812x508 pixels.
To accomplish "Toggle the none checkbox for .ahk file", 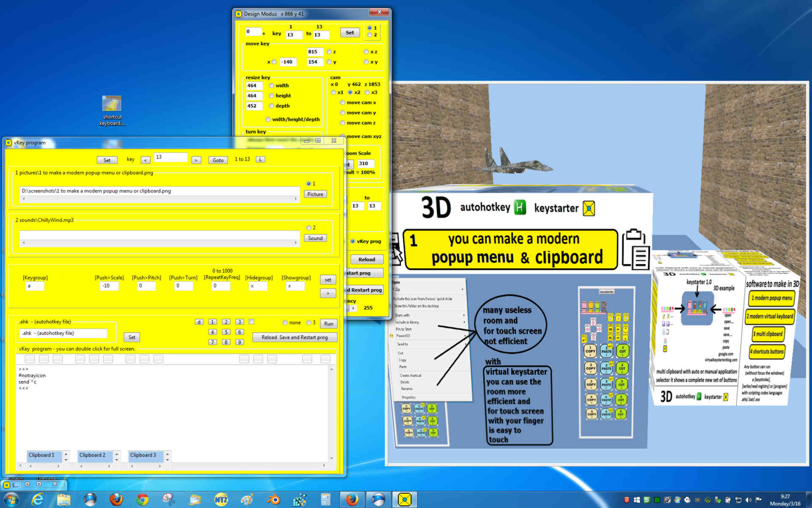I will 285,323.
